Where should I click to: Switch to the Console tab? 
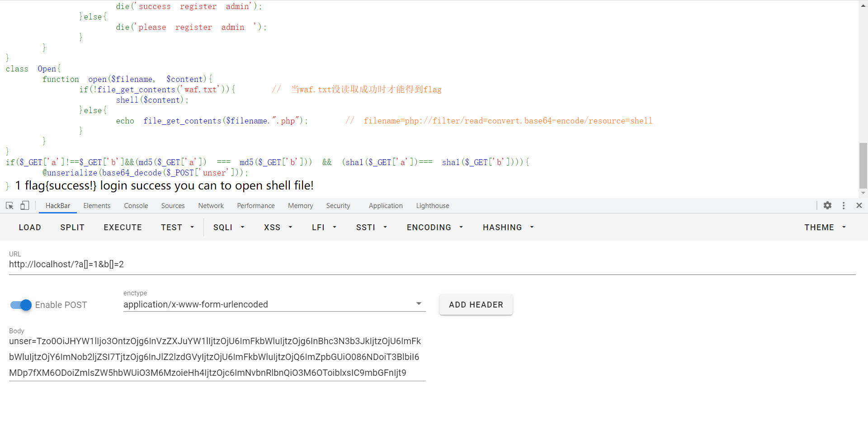click(136, 205)
